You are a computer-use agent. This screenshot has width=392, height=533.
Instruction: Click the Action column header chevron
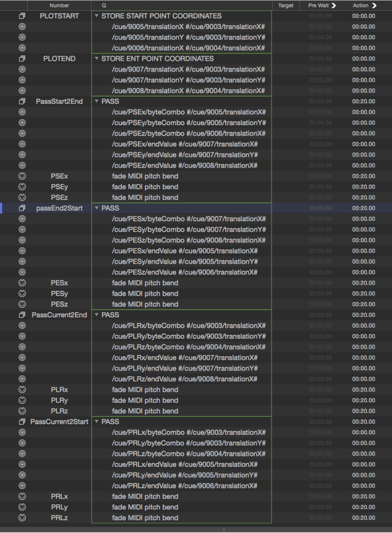click(374, 5)
